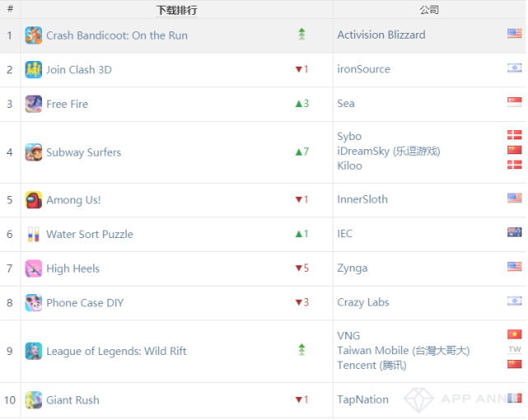Open the ironSource company link
528x420 pixels.
[x=363, y=69]
